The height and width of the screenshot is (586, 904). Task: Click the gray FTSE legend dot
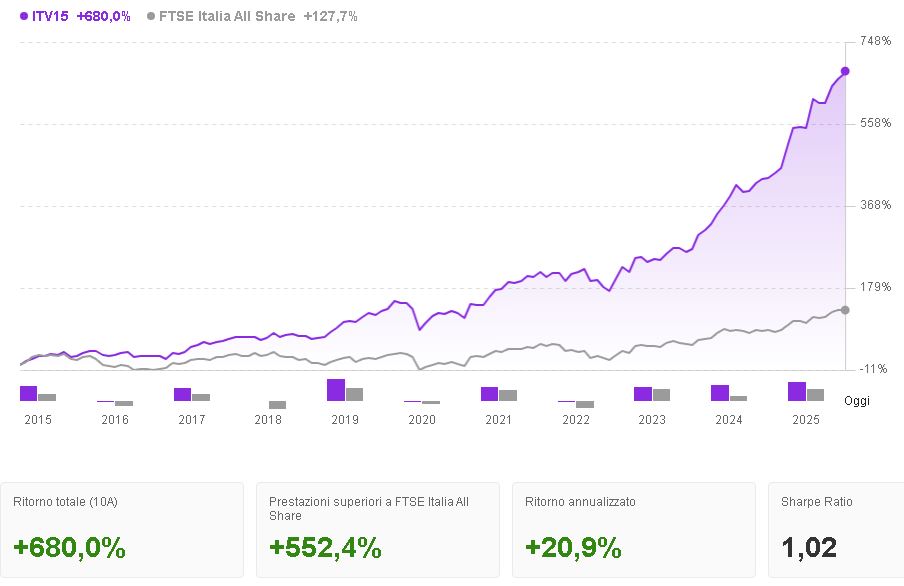[151, 16]
